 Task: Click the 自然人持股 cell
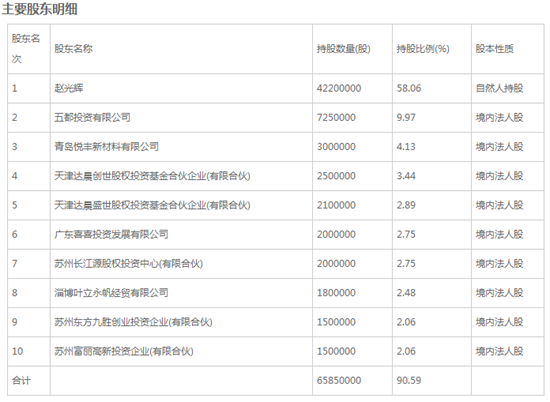[x=499, y=88]
